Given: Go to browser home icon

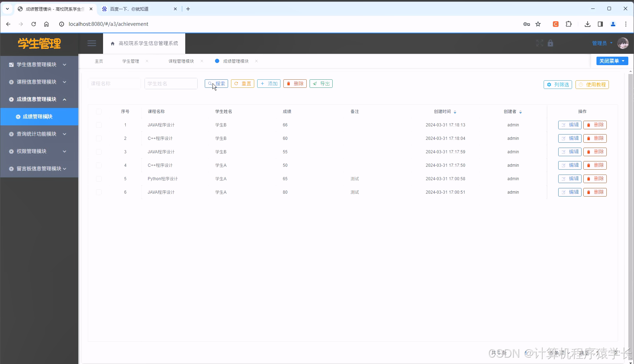Looking at the screenshot, I should pyautogui.click(x=46, y=24).
